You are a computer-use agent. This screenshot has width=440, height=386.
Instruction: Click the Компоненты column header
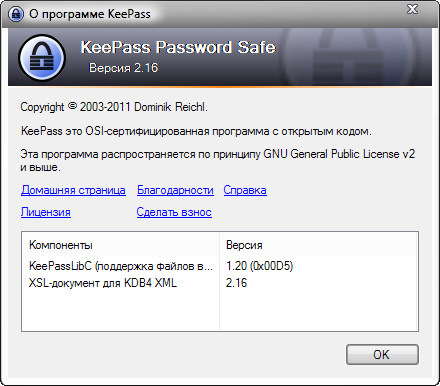pos(61,245)
